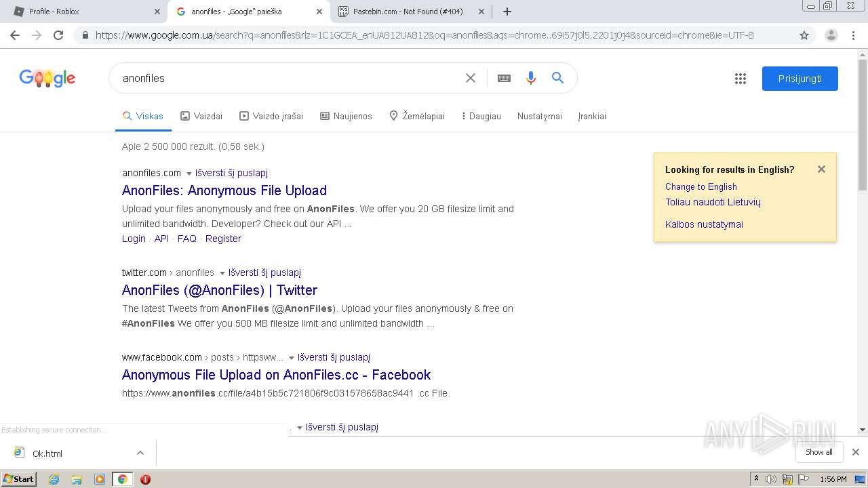Select the Žemėlapiai maps tab
The image size is (868, 488).
(x=417, y=116)
